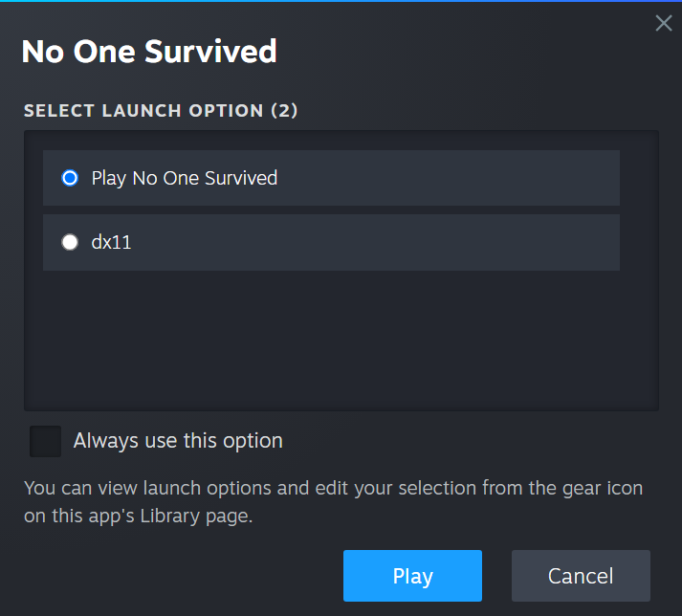Click the 'Always use this option' label text

point(178,441)
